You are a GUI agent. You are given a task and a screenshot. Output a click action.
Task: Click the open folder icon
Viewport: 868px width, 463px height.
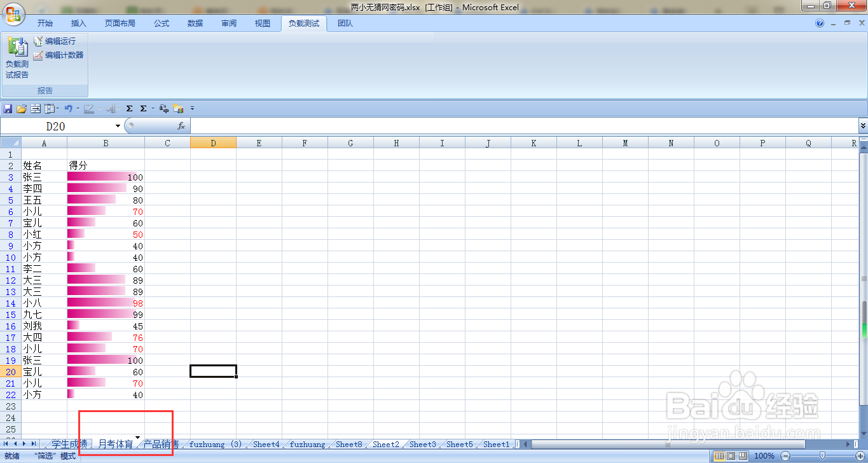(x=22, y=109)
